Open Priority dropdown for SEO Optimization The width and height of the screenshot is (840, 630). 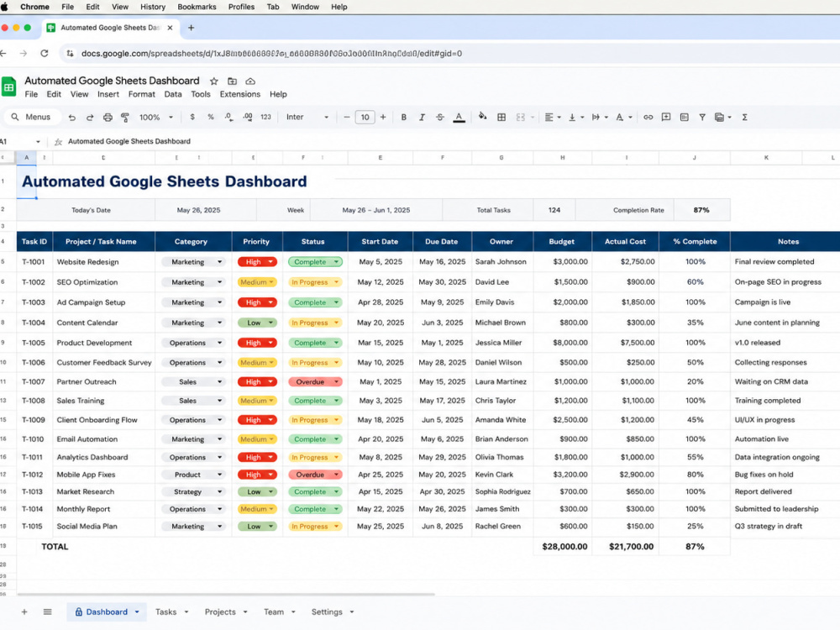[x=271, y=281]
